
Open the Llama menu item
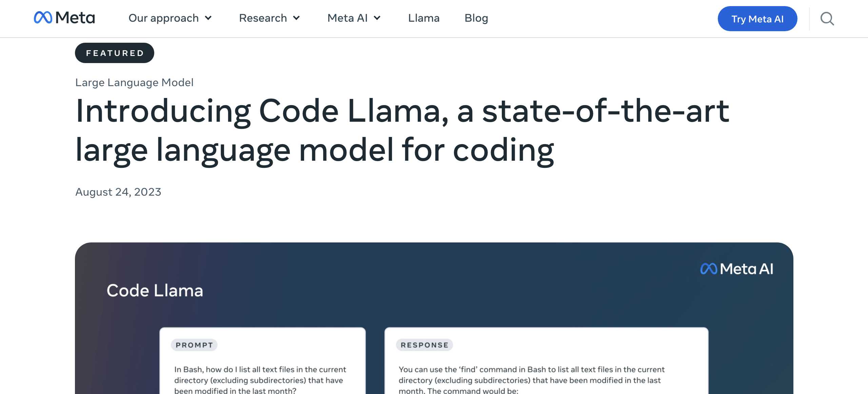click(423, 18)
